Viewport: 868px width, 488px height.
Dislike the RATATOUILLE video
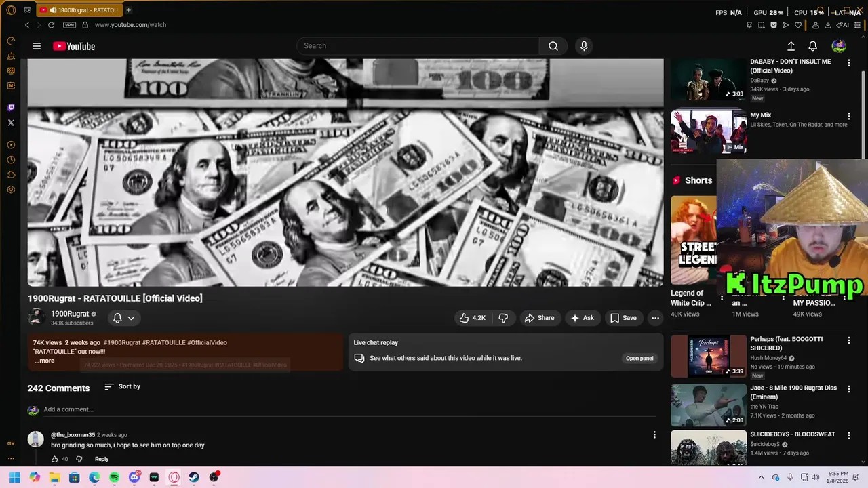[x=503, y=318]
